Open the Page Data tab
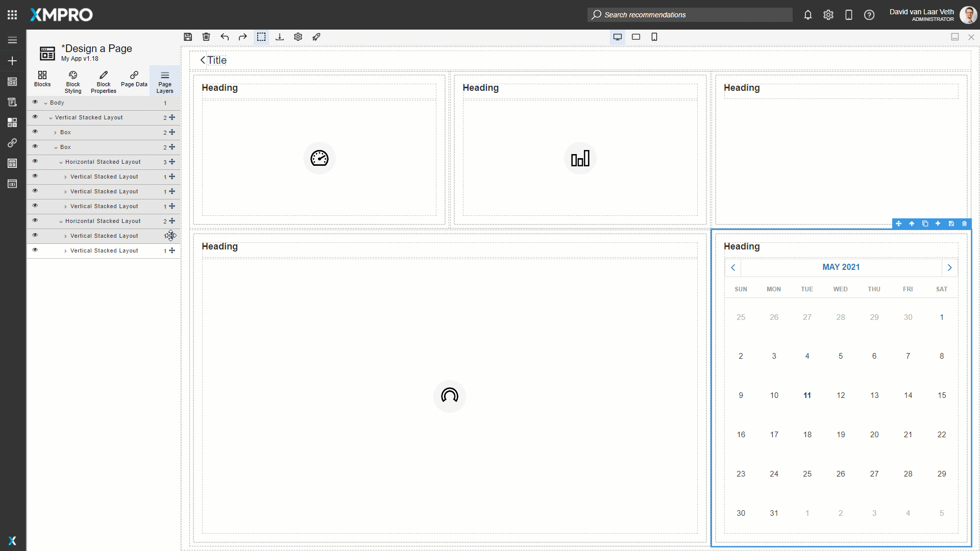980x551 pixels. click(134, 80)
